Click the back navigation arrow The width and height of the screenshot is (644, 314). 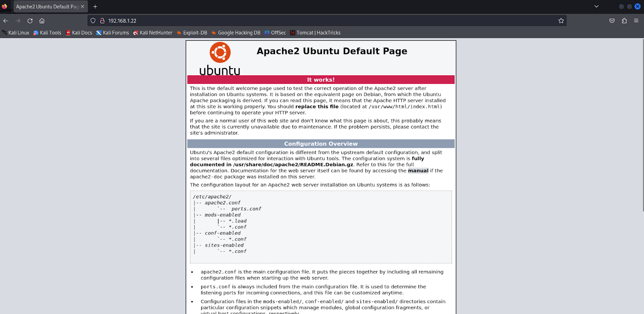pos(6,21)
